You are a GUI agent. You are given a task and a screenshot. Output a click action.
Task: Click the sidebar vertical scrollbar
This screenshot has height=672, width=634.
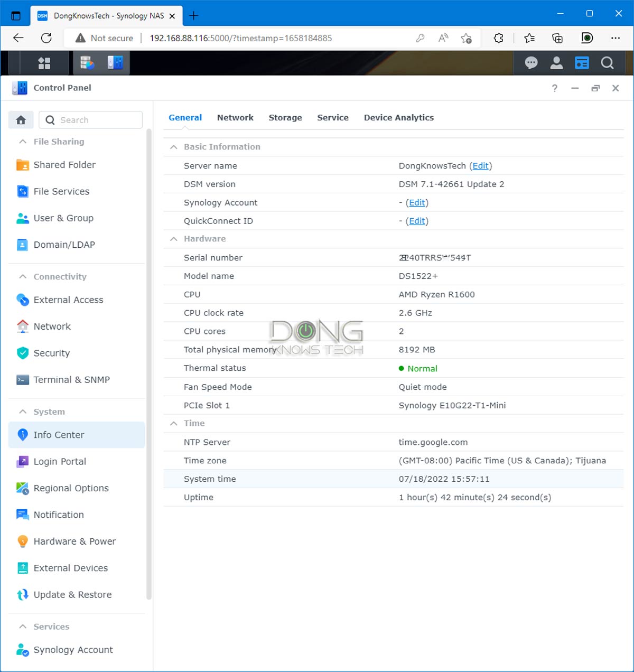(149, 365)
